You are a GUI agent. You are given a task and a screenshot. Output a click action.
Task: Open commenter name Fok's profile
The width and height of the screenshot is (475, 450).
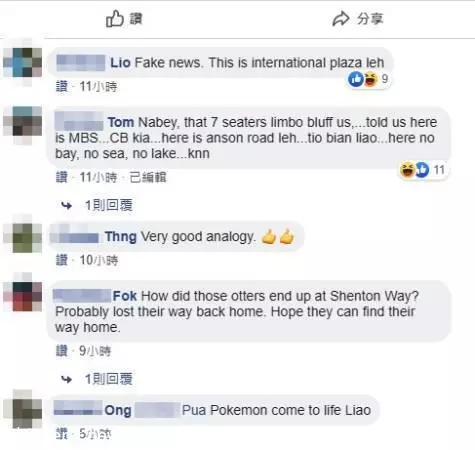125,296
